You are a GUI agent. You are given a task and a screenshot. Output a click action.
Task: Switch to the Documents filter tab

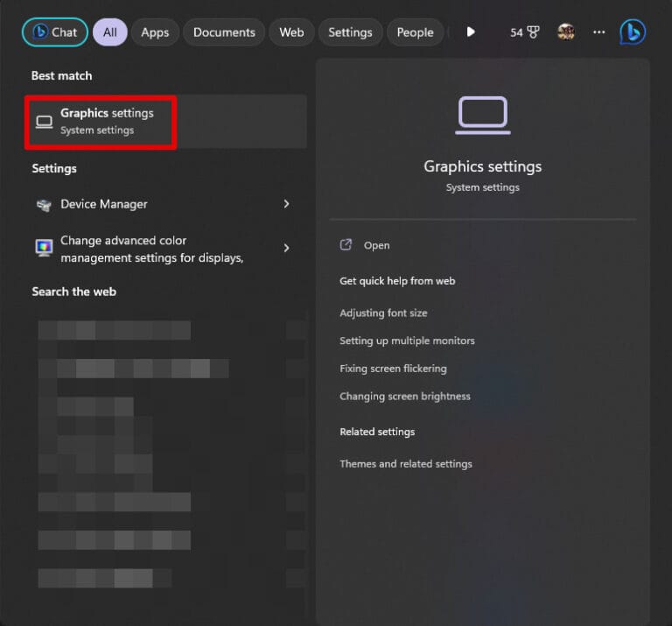[x=224, y=32]
